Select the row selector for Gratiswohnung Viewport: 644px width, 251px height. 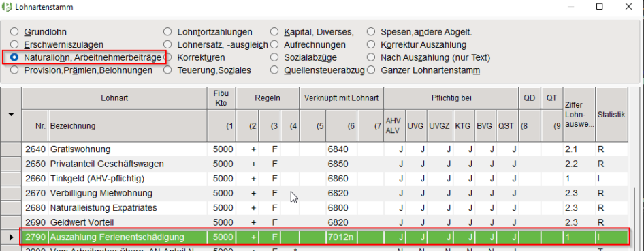11,149
